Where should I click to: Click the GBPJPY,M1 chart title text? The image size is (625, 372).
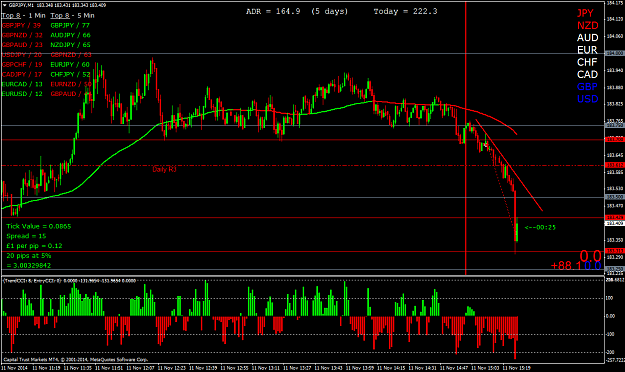pos(22,5)
